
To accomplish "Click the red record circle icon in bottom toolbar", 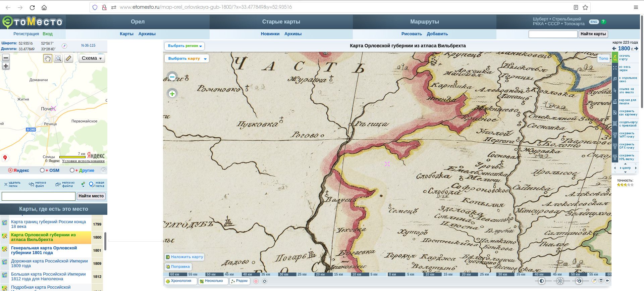I will (x=256, y=281).
